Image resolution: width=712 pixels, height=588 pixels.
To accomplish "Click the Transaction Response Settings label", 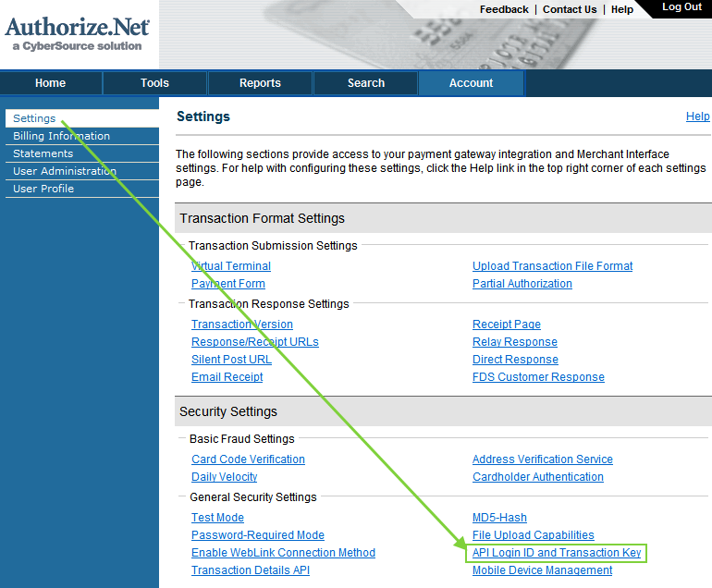I will [x=269, y=304].
